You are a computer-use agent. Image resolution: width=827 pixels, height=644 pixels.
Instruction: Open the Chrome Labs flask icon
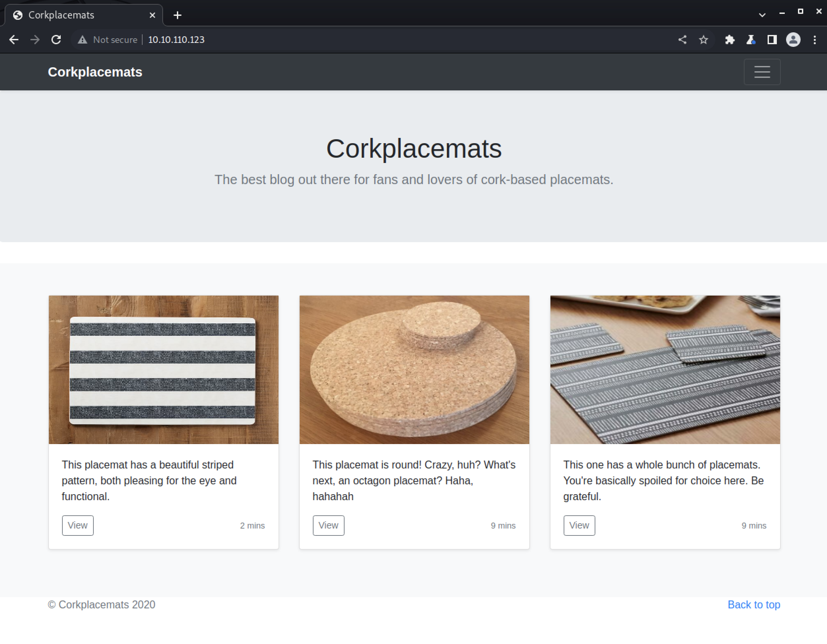(x=751, y=40)
